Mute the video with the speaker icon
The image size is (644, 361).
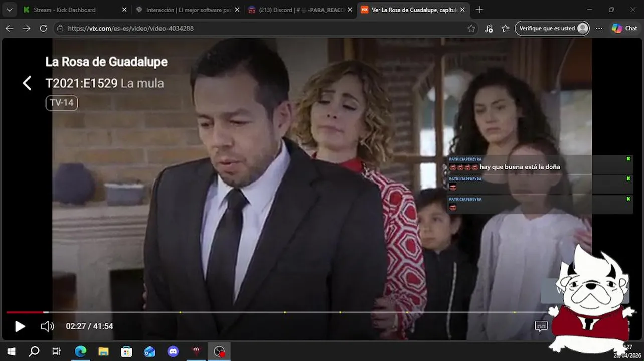click(47, 327)
